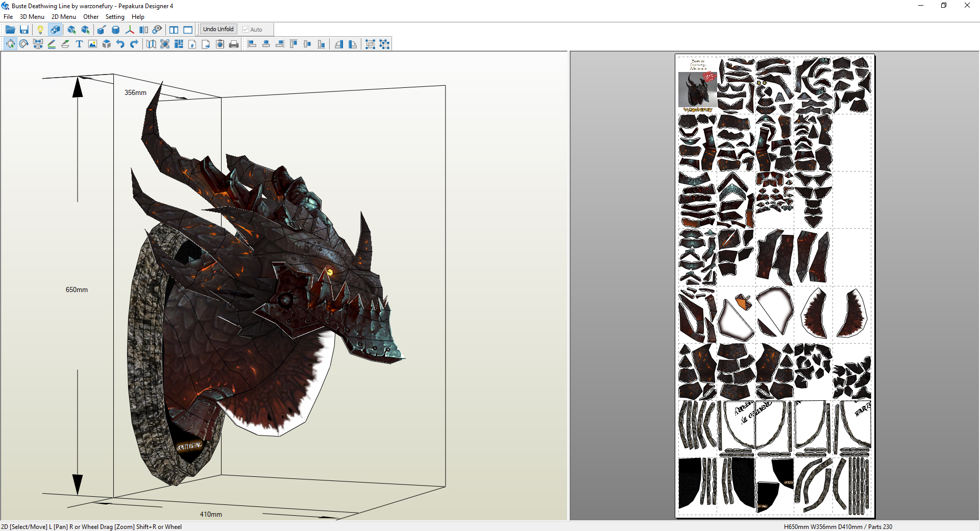980x531 pixels.
Task: Open the Help menu
Action: tap(138, 17)
